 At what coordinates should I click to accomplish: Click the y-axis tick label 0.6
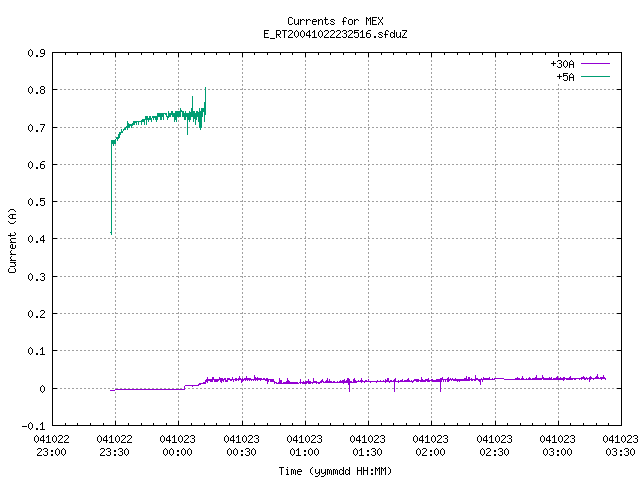pos(36,165)
